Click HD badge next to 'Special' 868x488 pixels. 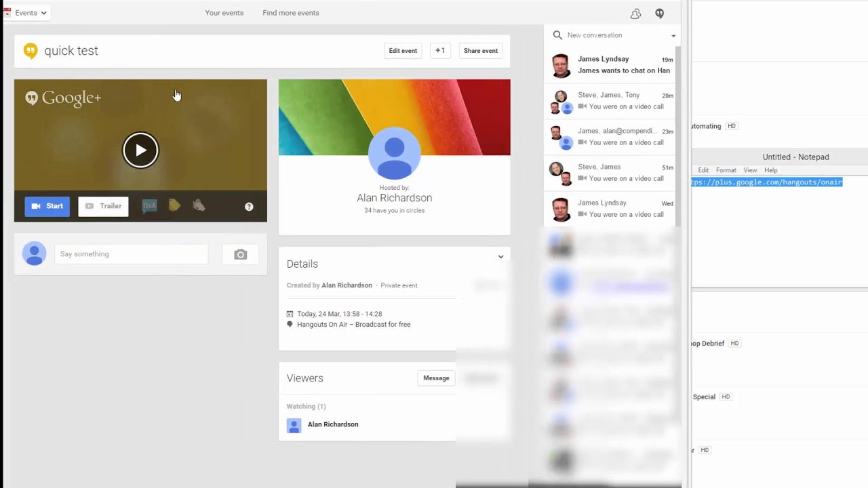(x=725, y=397)
